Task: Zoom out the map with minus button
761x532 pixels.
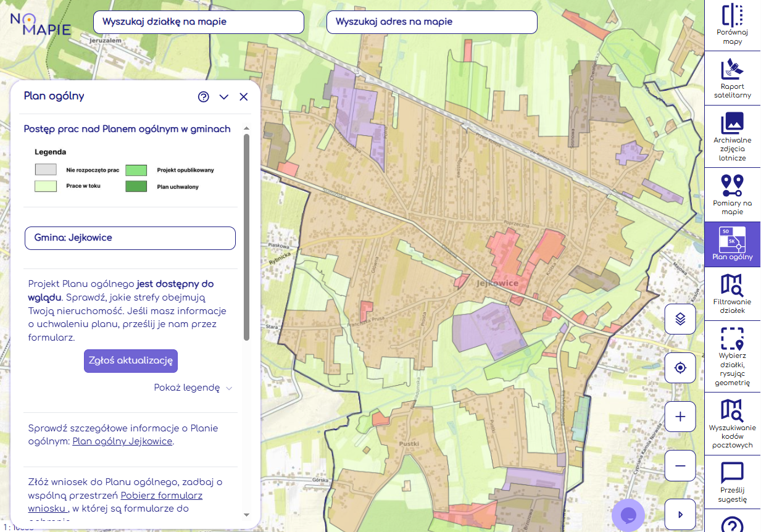Action: (680, 465)
